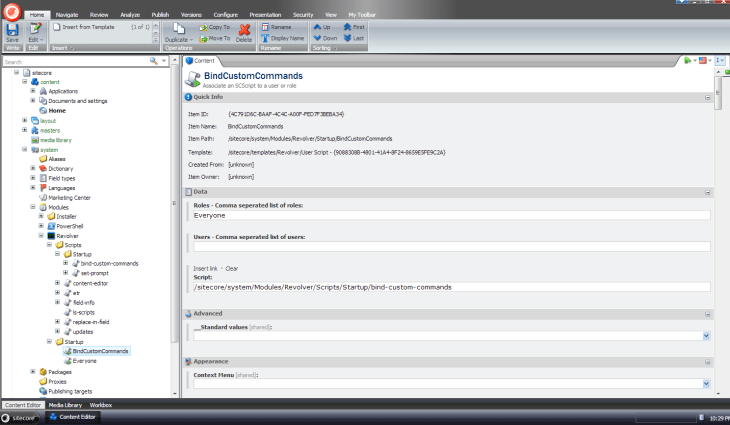Expand the Applications tree node
Screen dimensions: 730x425
[33, 91]
